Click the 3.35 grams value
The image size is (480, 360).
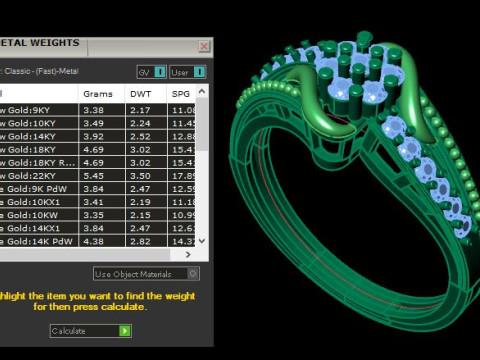(x=93, y=215)
